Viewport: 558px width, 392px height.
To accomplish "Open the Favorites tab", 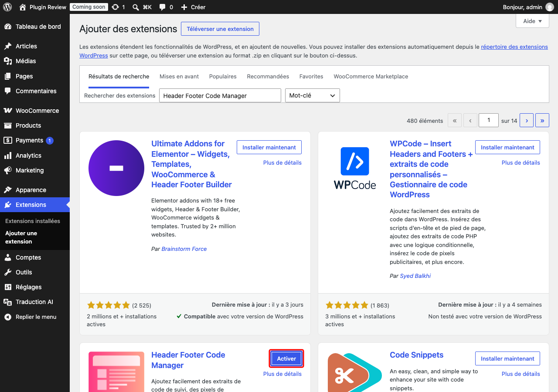I will [311, 77].
